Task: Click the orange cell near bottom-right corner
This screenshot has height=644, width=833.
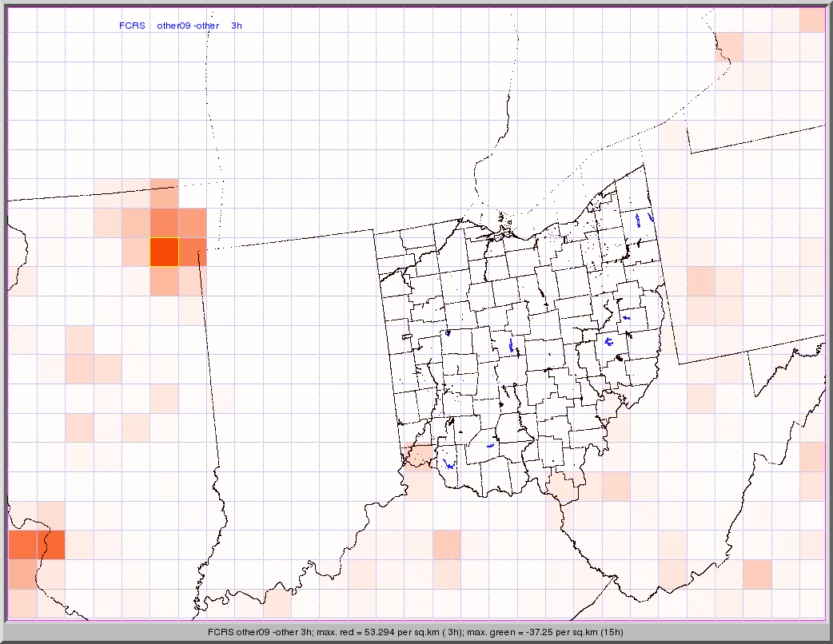Action: (x=757, y=574)
